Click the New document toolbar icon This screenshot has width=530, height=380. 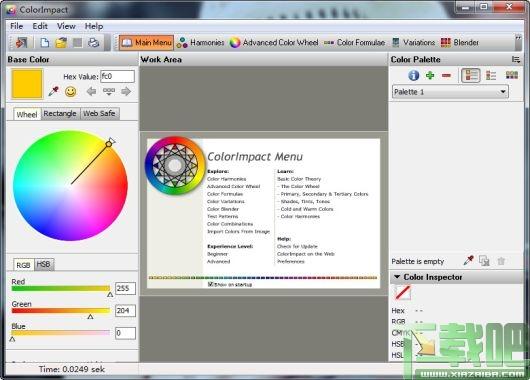tap(45, 43)
